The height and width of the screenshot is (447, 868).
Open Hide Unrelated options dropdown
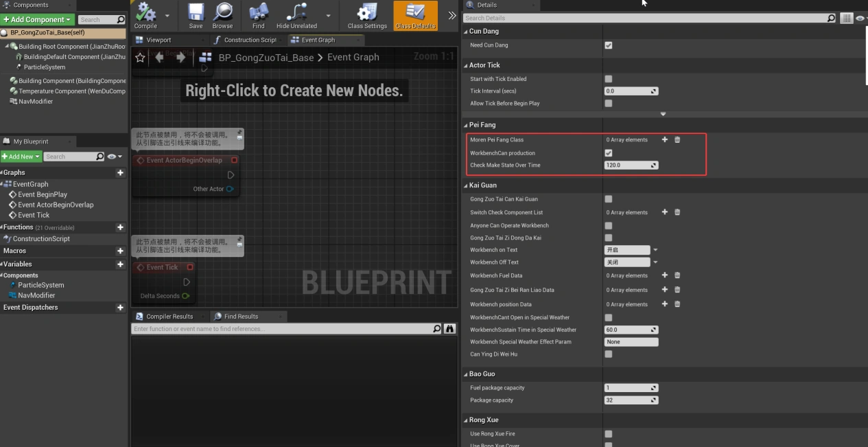328,15
